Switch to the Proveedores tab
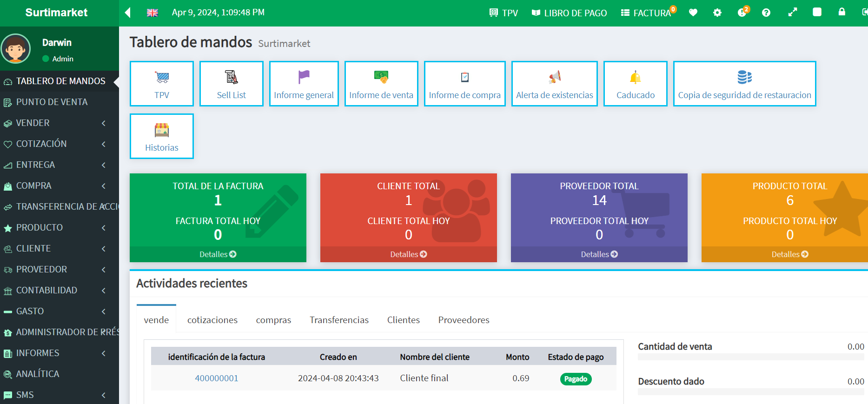The width and height of the screenshot is (868, 404). coord(464,320)
